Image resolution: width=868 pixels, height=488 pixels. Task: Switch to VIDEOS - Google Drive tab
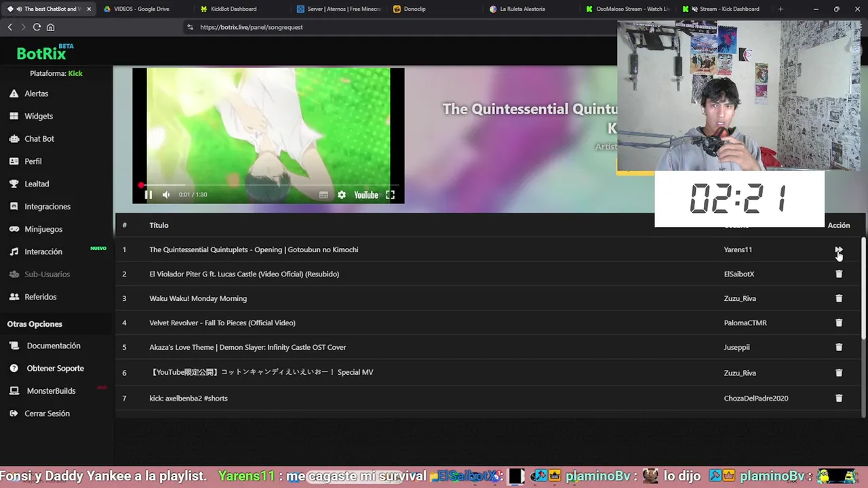click(x=141, y=9)
